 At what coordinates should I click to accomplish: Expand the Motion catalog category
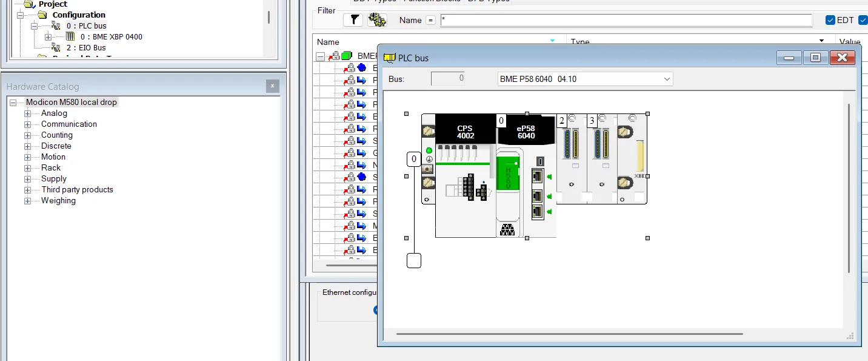click(x=27, y=157)
